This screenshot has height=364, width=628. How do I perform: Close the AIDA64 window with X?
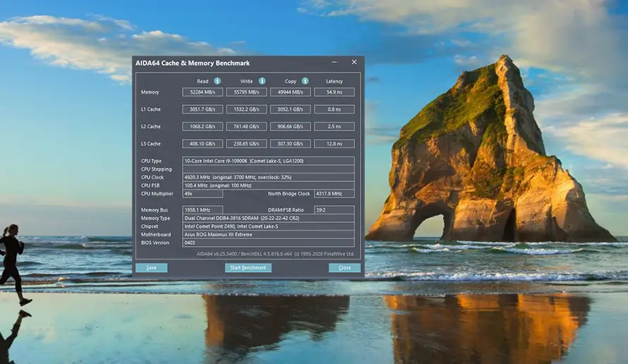pyautogui.click(x=354, y=62)
